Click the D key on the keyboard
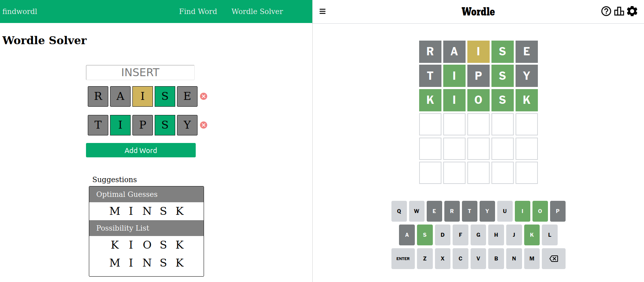Screen dimensions: 644x282 (x=443, y=235)
